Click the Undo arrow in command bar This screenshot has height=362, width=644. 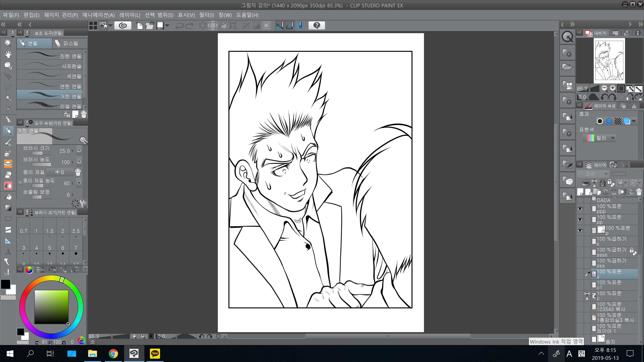[179, 26]
